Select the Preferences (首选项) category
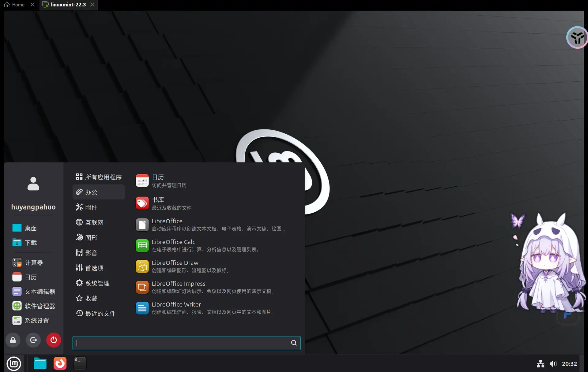 tap(99, 268)
